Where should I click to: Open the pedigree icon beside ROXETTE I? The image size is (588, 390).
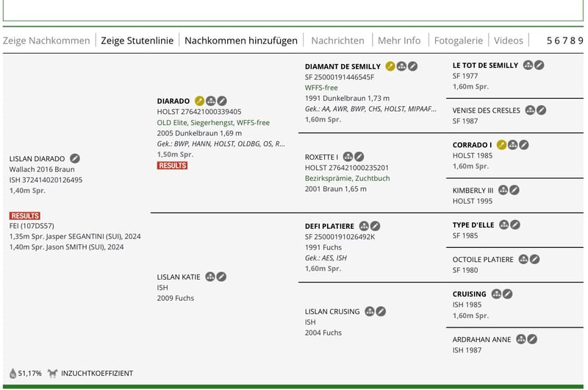point(348,157)
